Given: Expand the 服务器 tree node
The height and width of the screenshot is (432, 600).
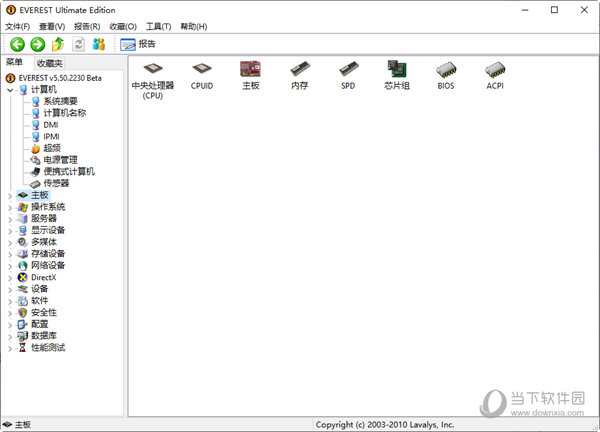Looking at the screenshot, I should point(10,219).
